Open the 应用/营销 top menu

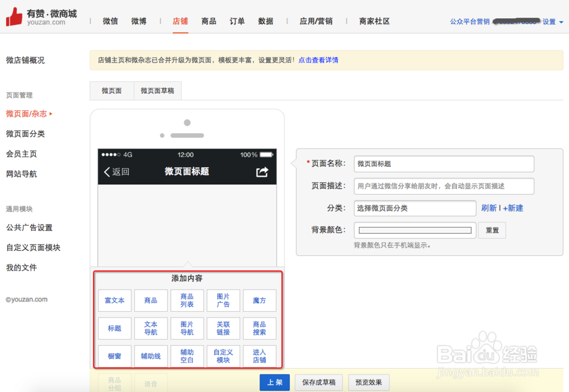316,21
